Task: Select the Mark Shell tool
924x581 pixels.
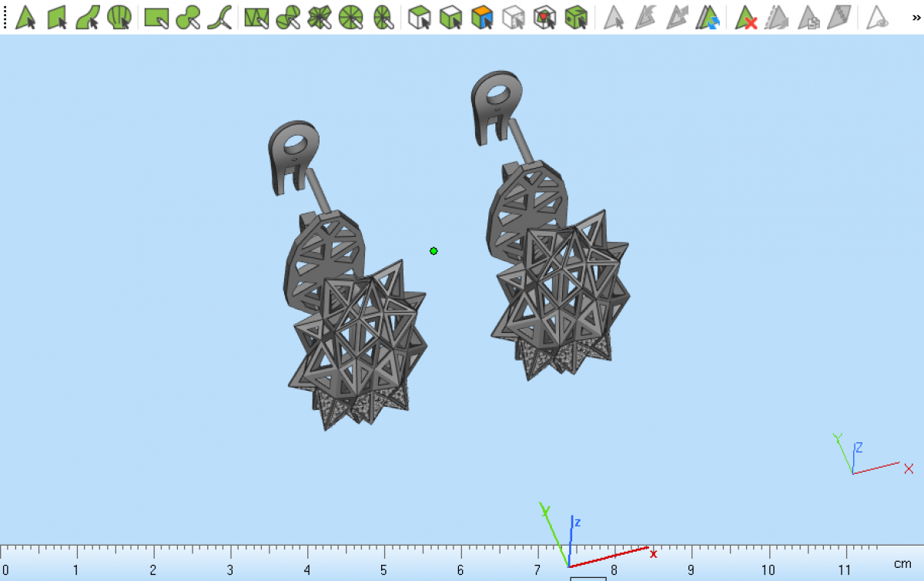Action: 119,17
